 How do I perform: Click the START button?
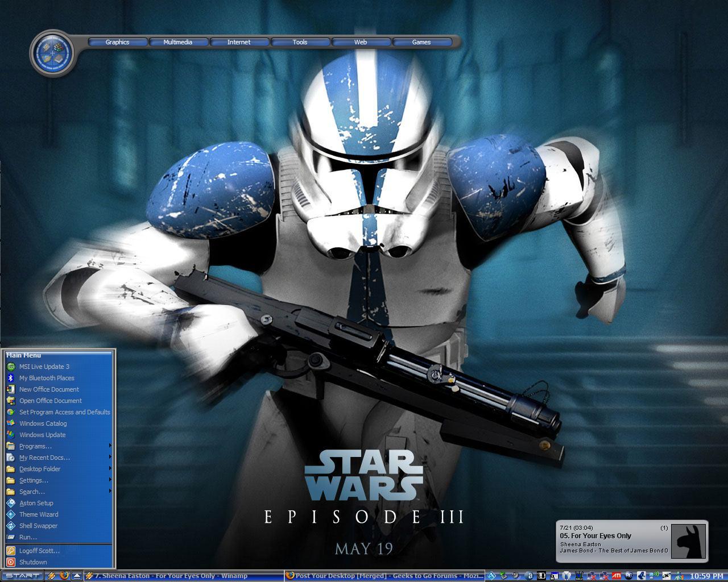pos(22,576)
